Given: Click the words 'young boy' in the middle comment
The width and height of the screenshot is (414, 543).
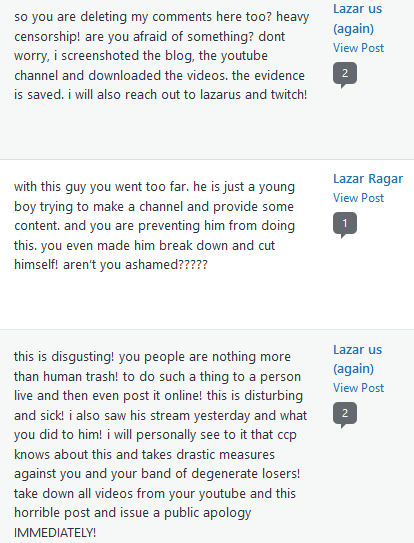Looking at the screenshot, I should [x=155, y=196].
